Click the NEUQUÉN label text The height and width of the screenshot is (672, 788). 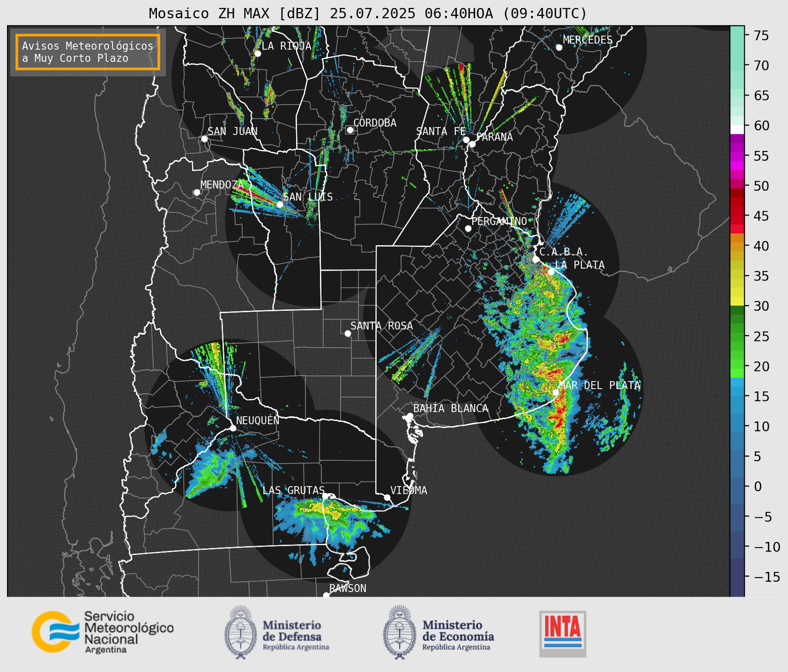pyautogui.click(x=257, y=421)
